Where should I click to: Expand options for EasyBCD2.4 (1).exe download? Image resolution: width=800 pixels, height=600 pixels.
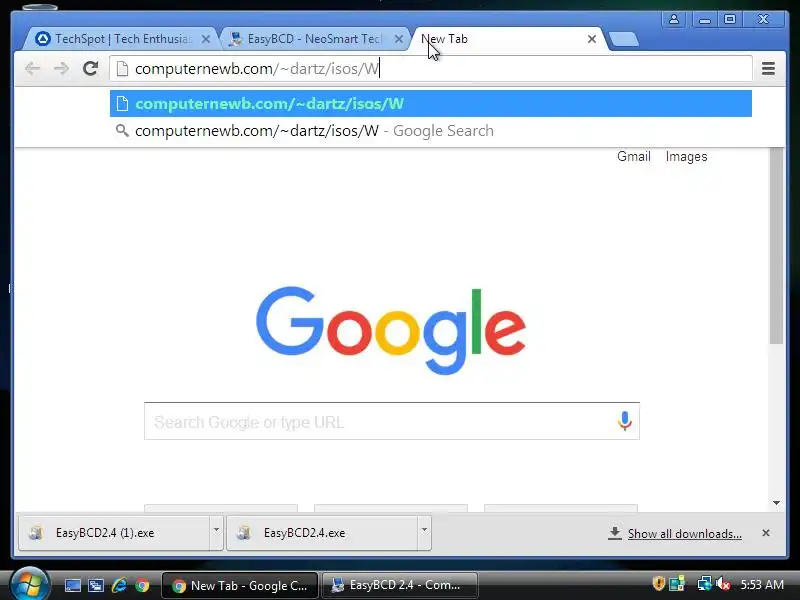click(216, 531)
